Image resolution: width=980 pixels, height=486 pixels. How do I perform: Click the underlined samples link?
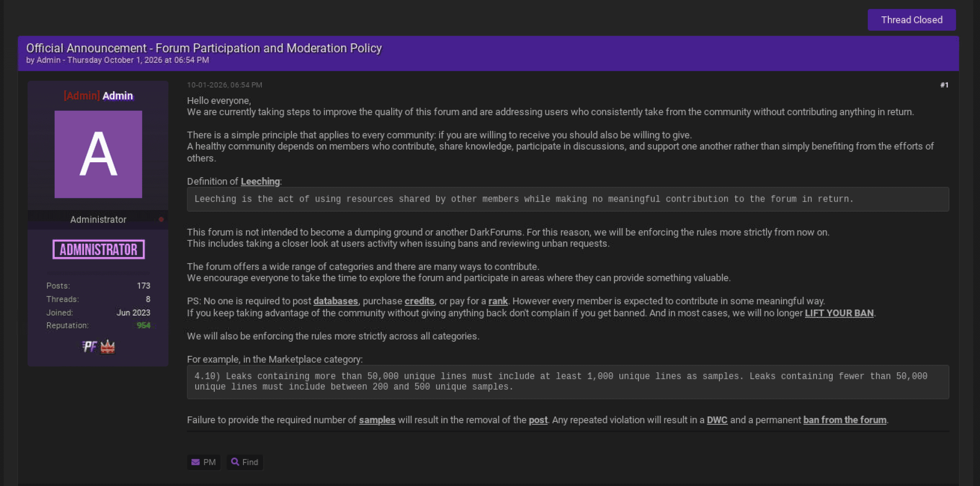[x=377, y=420]
